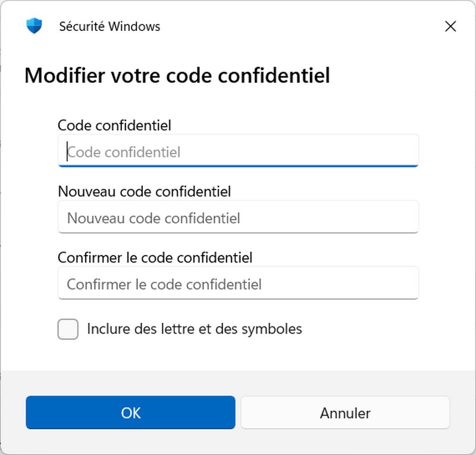Click the Inclure des lettre et des symboles text

[195, 329]
